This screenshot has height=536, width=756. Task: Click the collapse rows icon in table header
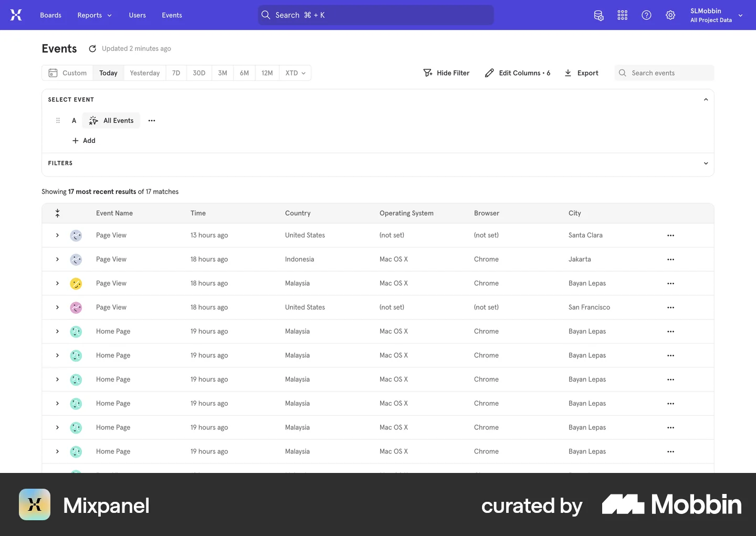pos(58,213)
